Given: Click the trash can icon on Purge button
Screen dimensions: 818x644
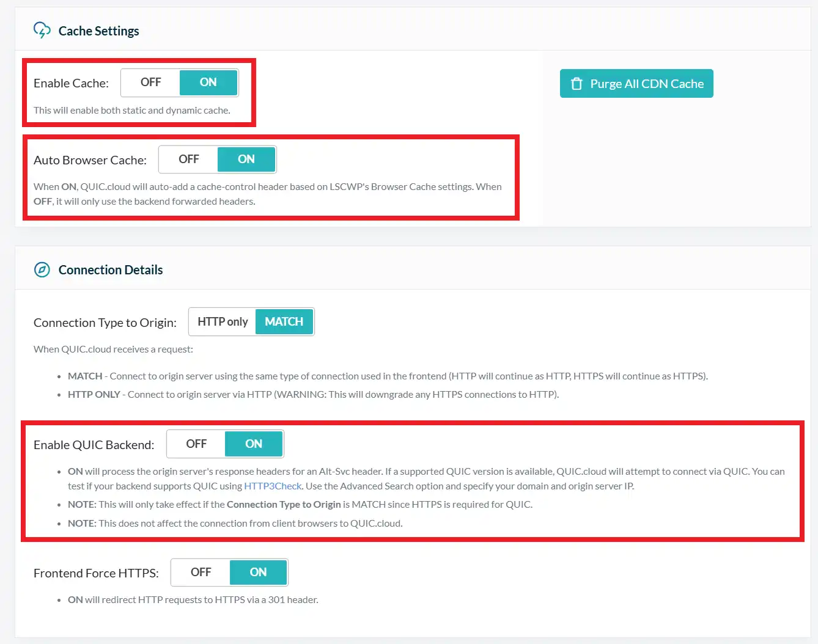Looking at the screenshot, I should pos(576,84).
